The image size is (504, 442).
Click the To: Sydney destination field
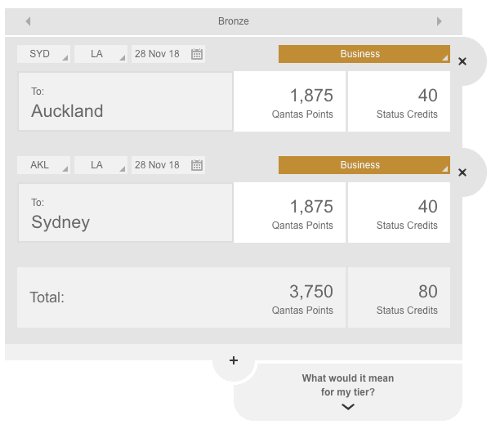[x=125, y=212]
